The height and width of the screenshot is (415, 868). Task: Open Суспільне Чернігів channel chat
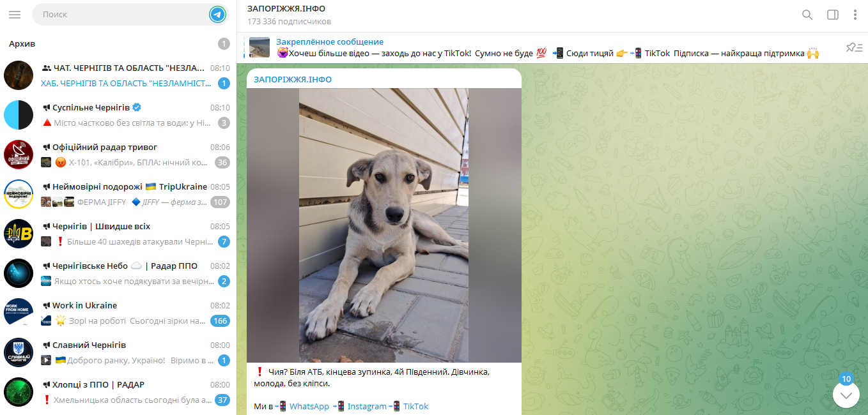coord(118,115)
